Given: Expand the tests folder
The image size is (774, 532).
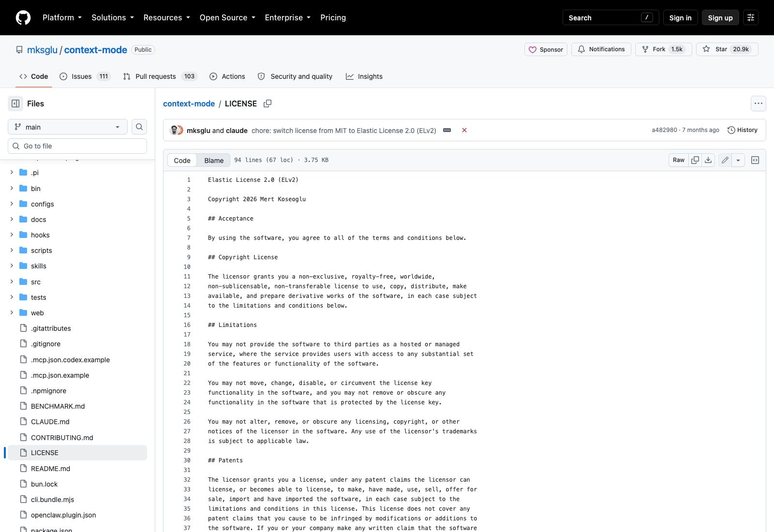Looking at the screenshot, I should coord(12,297).
